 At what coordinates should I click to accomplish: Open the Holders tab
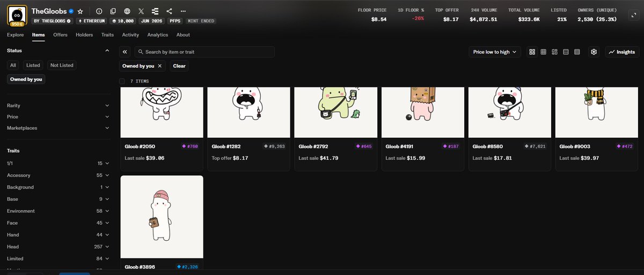click(84, 35)
